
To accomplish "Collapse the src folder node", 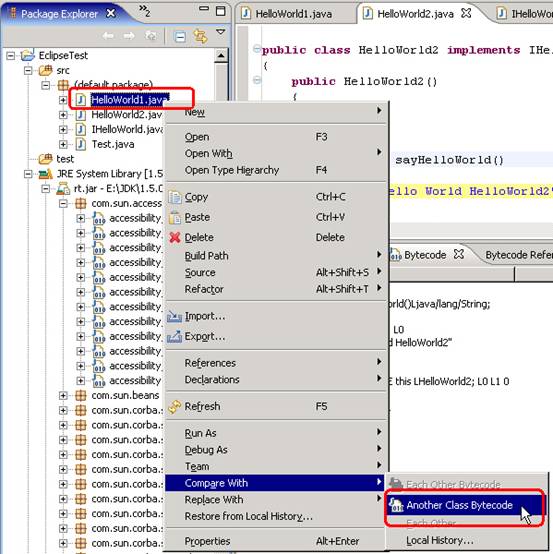I will click(28, 71).
